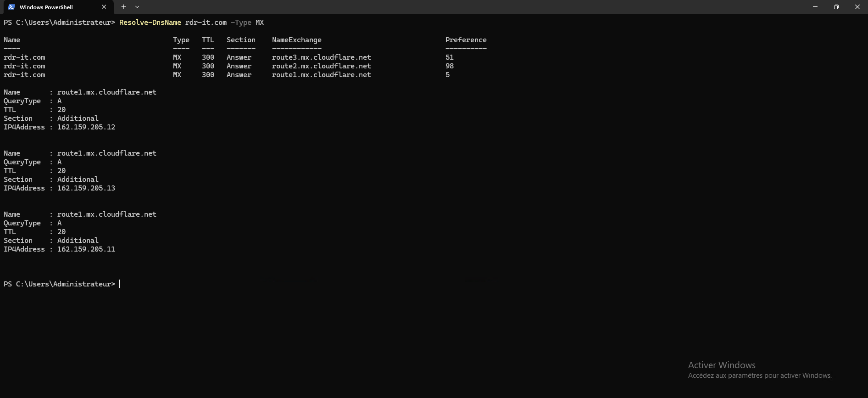
Task: Close the Windows PowerShell tab
Action: (104, 7)
